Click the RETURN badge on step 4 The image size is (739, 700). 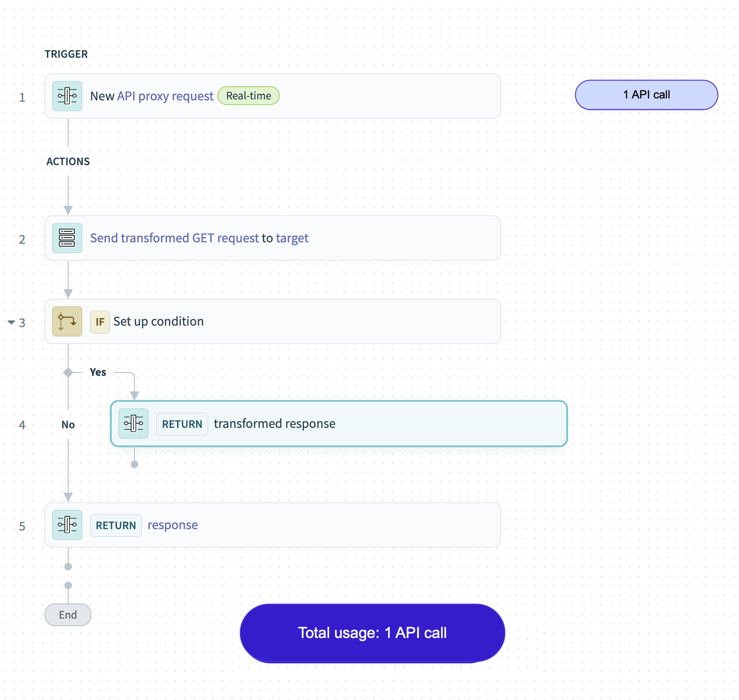click(182, 424)
